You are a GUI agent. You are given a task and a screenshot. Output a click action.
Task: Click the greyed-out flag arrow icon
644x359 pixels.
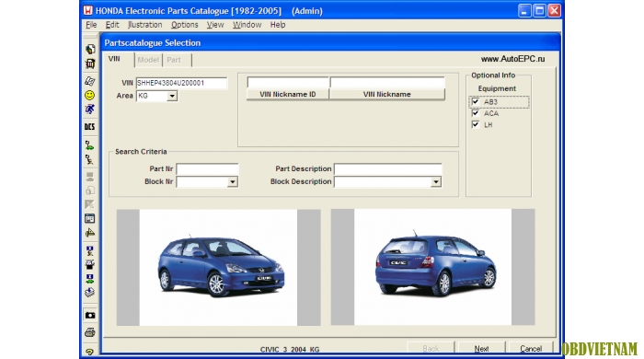90,204
